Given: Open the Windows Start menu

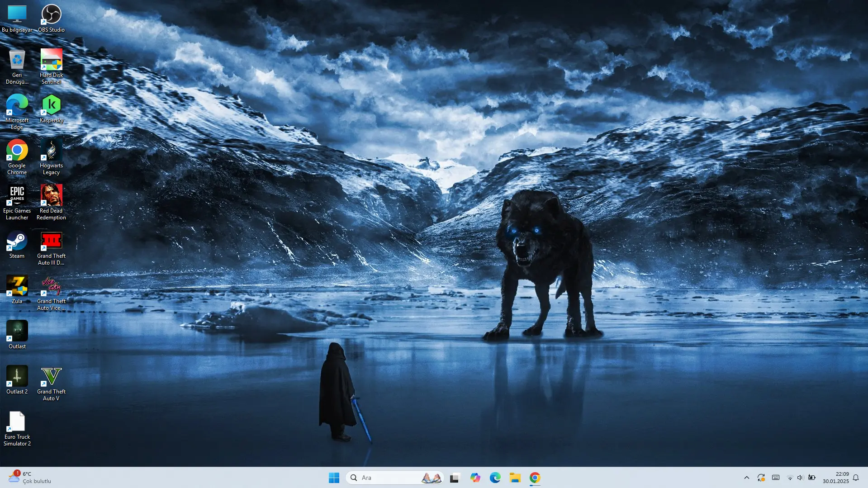Looking at the screenshot, I should point(334,478).
